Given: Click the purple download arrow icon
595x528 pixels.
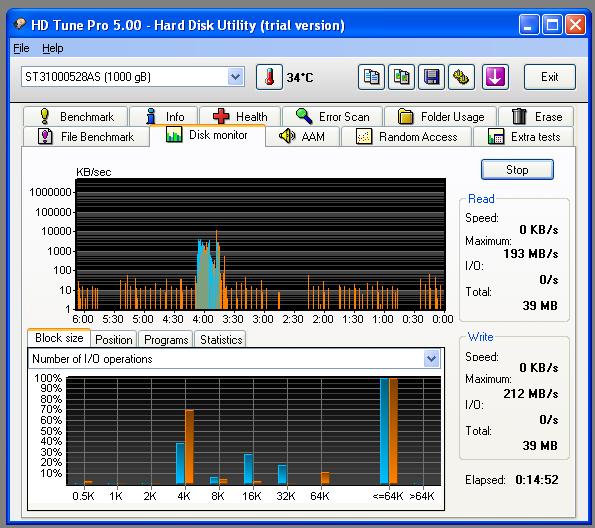Looking at the screenshot, I should tap(495, 77).
